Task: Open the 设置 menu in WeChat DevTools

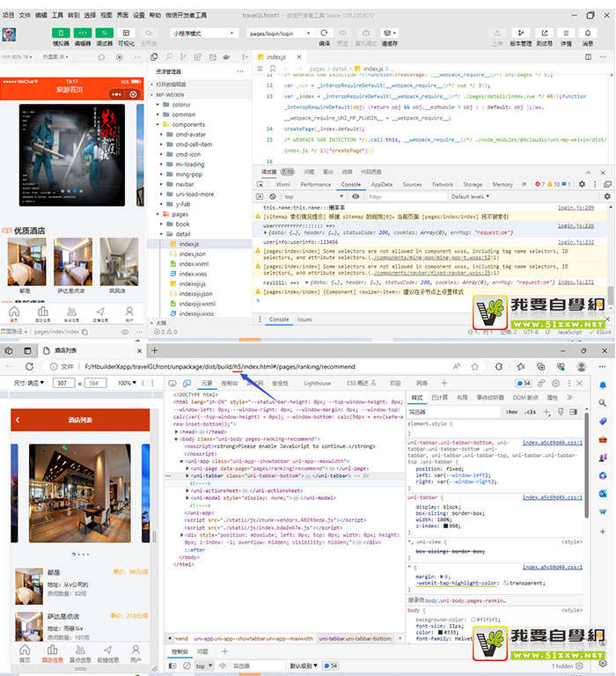Action: pos(139,15)
